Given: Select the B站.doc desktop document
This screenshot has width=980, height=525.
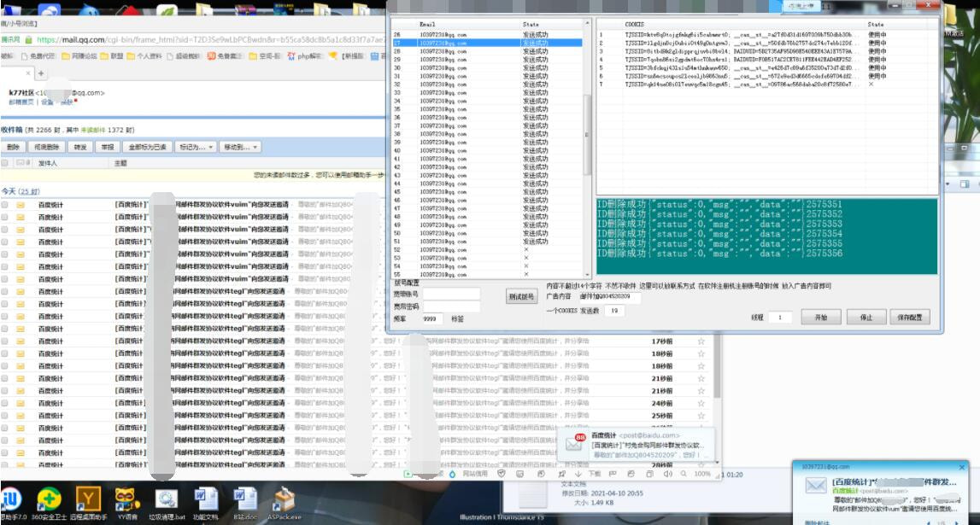Looking at the screenshot, I should pyautogui.click(x=244, y=503).
